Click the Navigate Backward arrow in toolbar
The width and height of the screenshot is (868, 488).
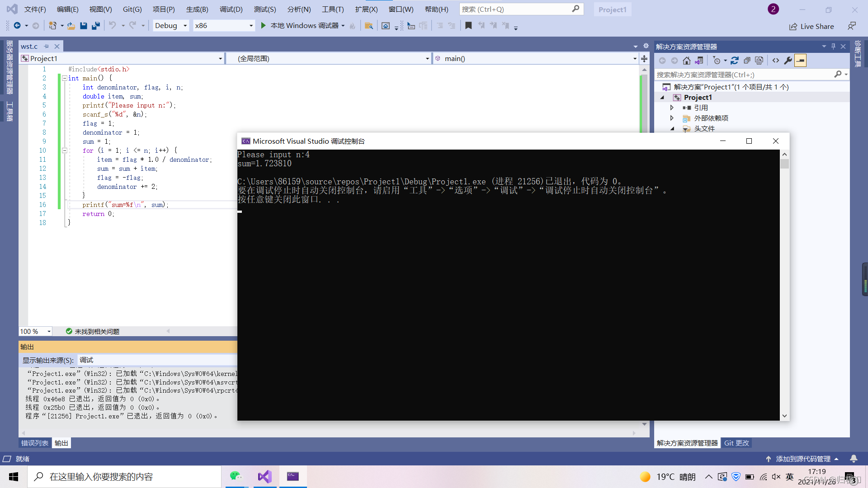coord(17,26)
